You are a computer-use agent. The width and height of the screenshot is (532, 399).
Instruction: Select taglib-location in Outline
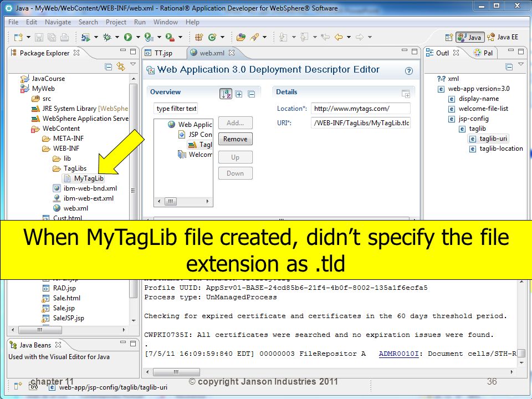coord(497,149)
